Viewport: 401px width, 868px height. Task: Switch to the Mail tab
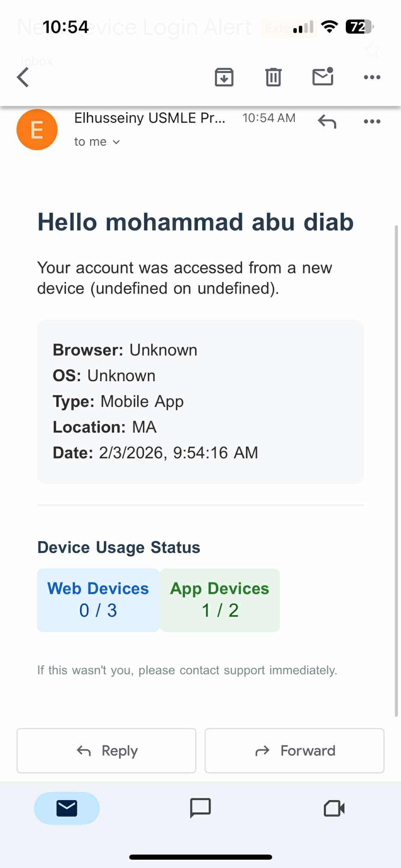(67, 808)
